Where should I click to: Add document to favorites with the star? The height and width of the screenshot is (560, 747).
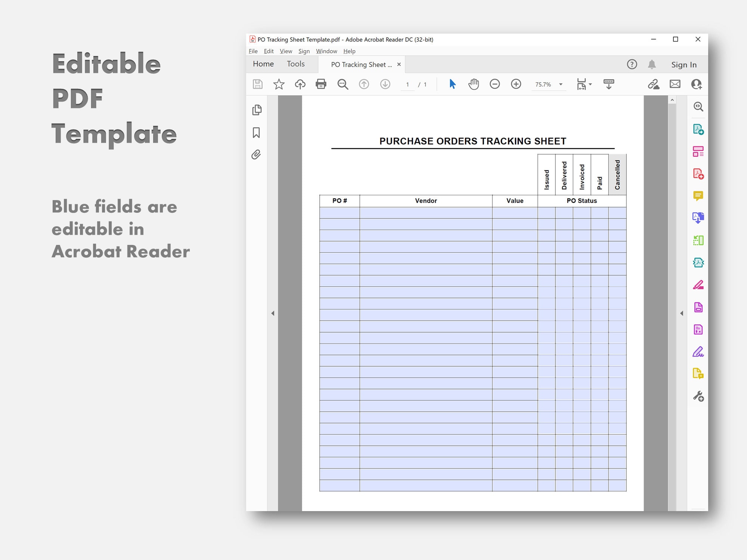[x=279, y=84]
